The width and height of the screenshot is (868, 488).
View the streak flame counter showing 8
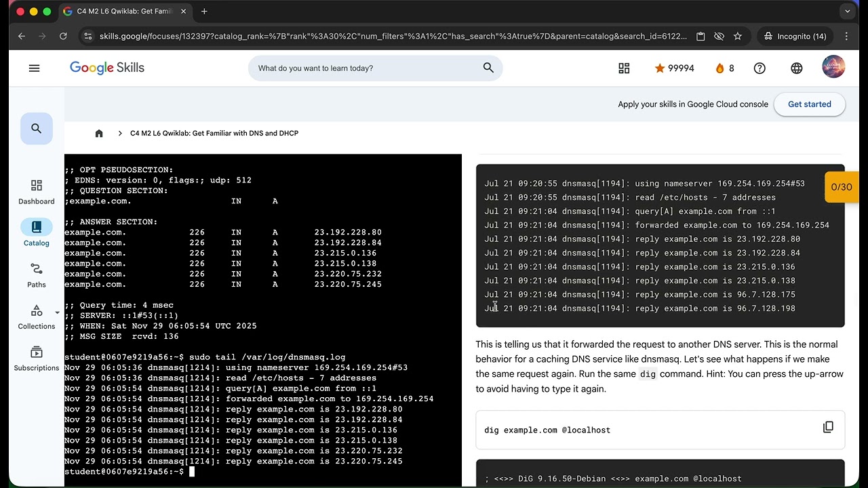click(x=725, y=68)
